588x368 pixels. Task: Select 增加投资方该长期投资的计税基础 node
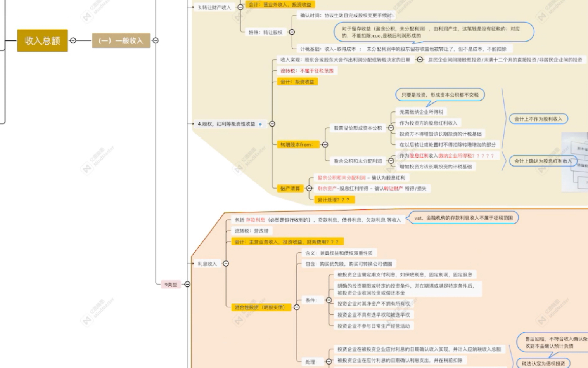436,167
